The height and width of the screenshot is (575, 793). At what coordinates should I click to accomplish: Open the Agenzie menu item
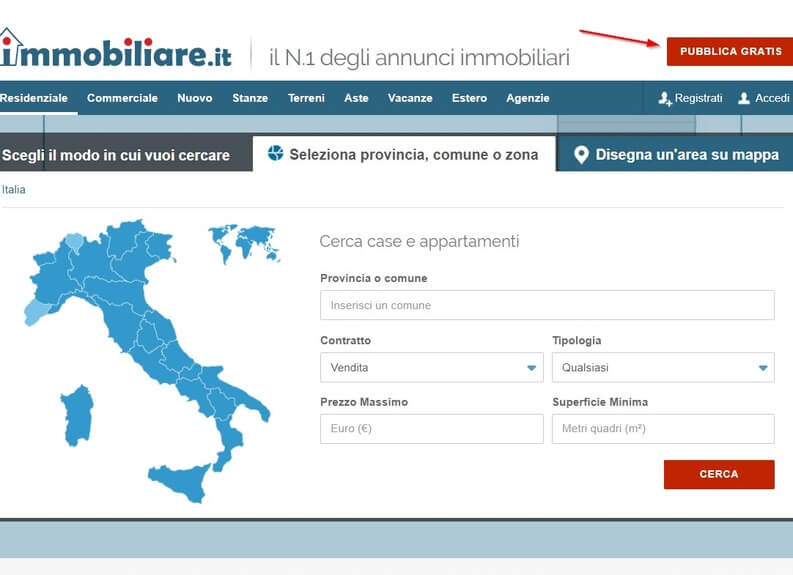point(527,98)
